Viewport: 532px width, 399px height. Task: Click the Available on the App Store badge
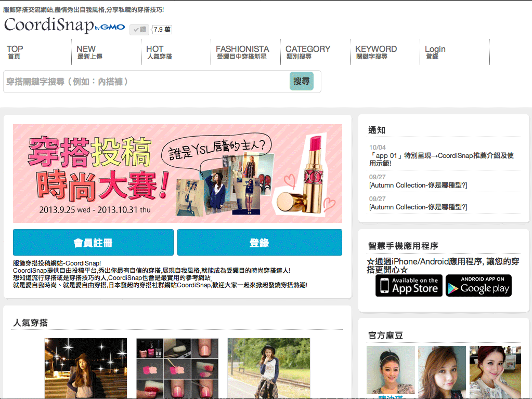[409, 285]
